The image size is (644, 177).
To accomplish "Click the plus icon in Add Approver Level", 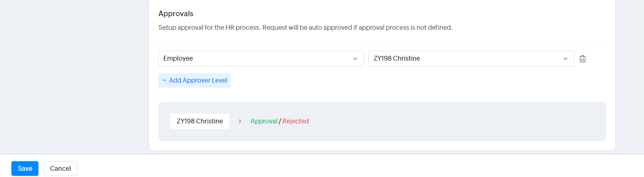I will 164,80.
